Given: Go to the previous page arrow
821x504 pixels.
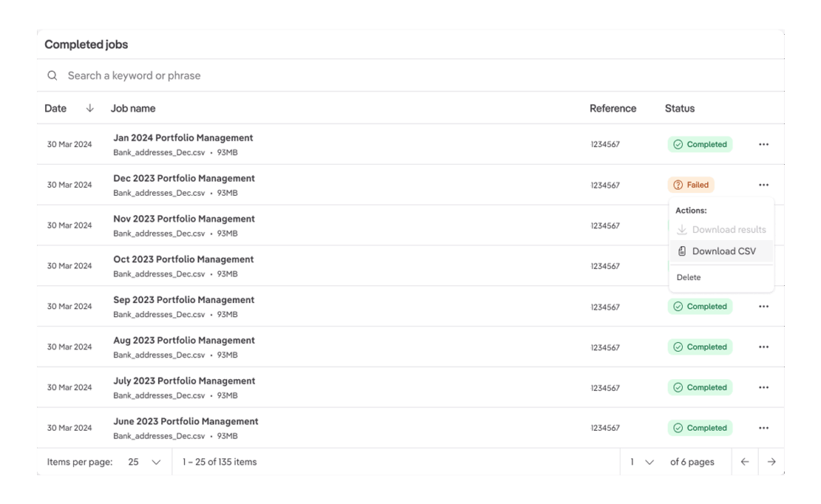Looking at the screenshot, I should click(x=745, y=462).
